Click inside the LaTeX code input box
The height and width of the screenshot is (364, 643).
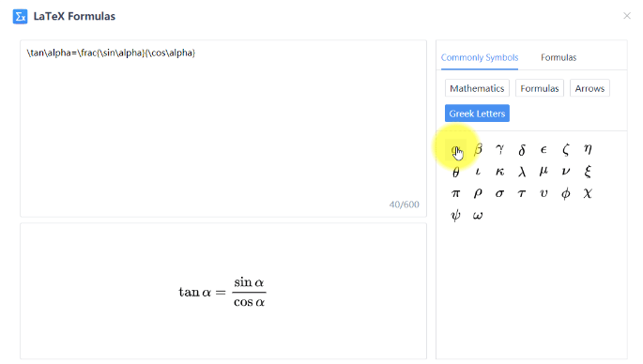tap(223, 129)
